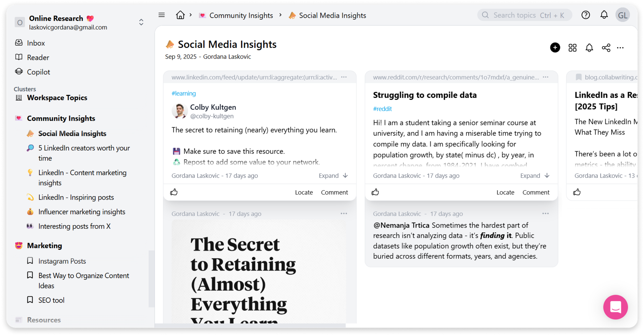Open LinkedIn - Content marketing insights topic
Screen dimensions: 644x336
(x=82, y=178)
